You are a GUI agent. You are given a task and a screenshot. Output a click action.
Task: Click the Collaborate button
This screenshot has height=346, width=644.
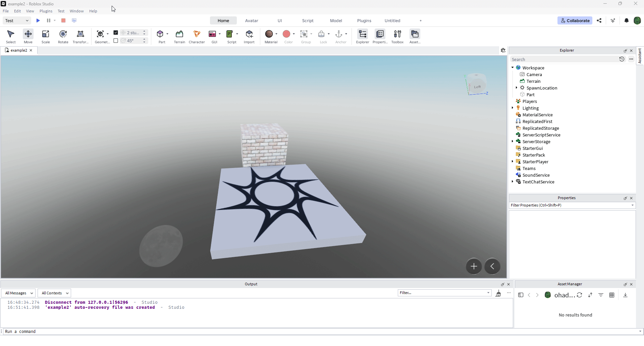(x=575, y=21)
